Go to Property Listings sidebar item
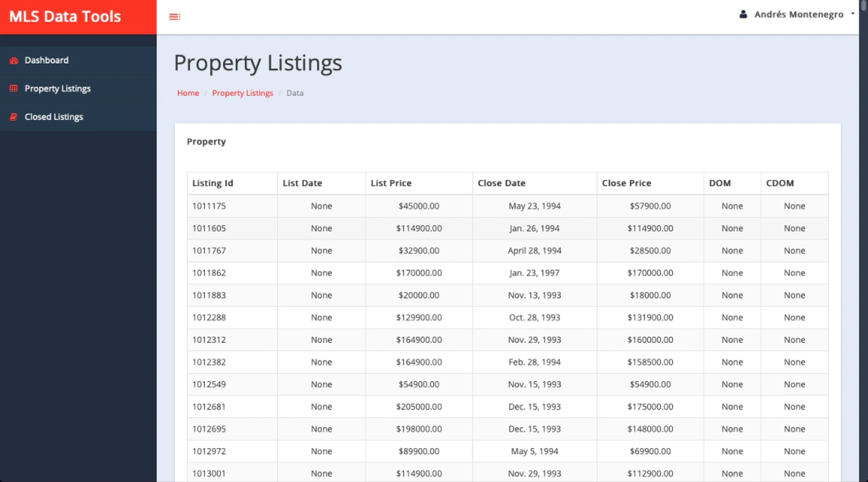This screenshot has width=868, height=482. coord(57,89)
